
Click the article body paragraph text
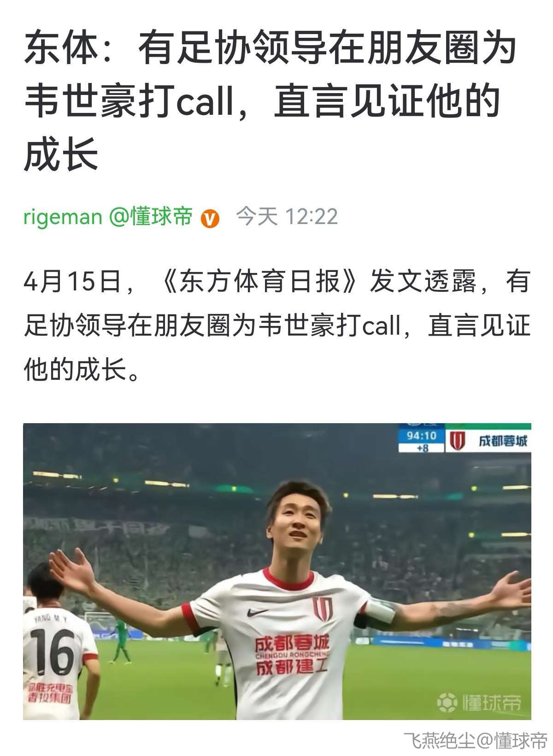[277, 325]
